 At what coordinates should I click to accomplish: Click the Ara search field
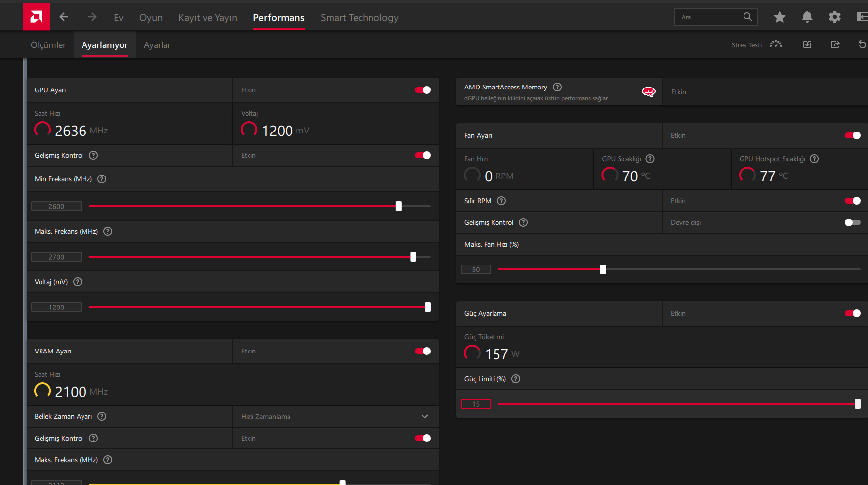point(715,17)
